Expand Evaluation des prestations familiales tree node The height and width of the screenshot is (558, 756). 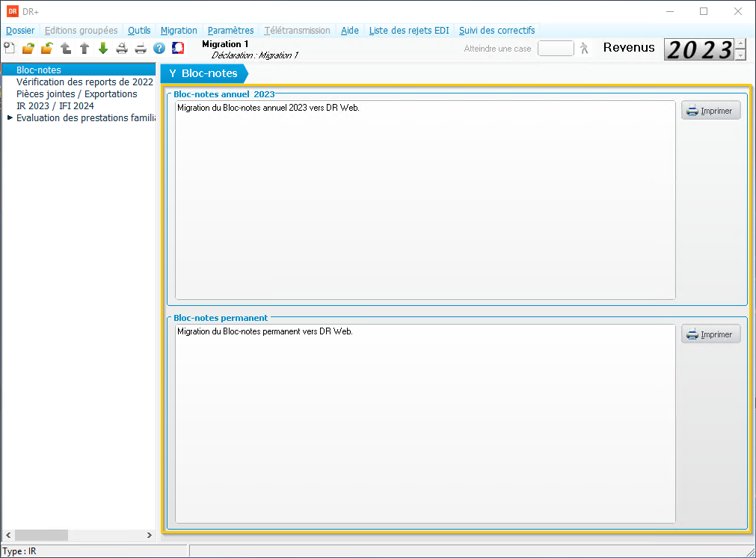10,118
